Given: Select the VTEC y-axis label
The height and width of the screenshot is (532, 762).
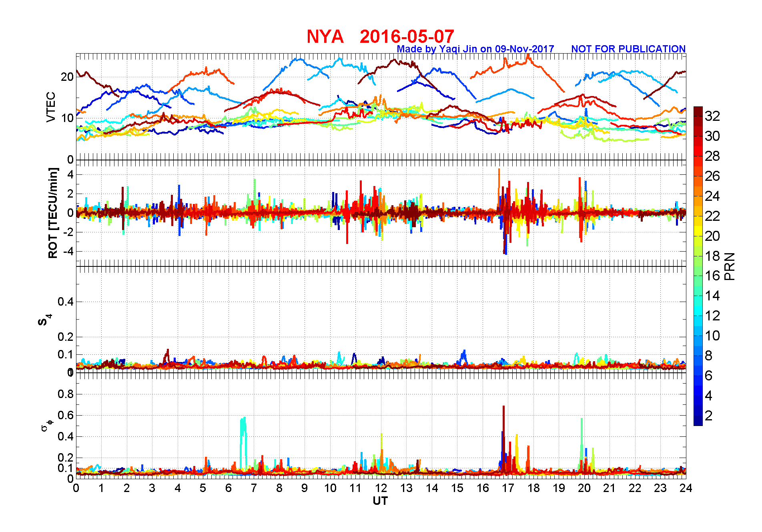Looking at the screenshot, I should point(51,107).
